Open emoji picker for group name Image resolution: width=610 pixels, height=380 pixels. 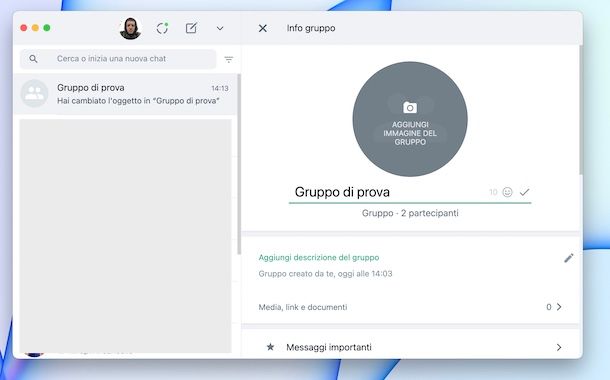[x=507, y=192]
